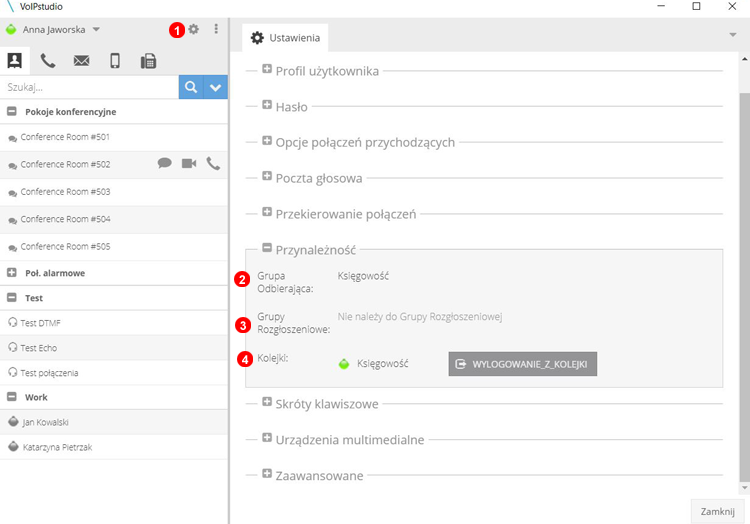Open the three-dot more options menu
The width and height of the screenshot is (750, 524).
(x=216, y=30)
